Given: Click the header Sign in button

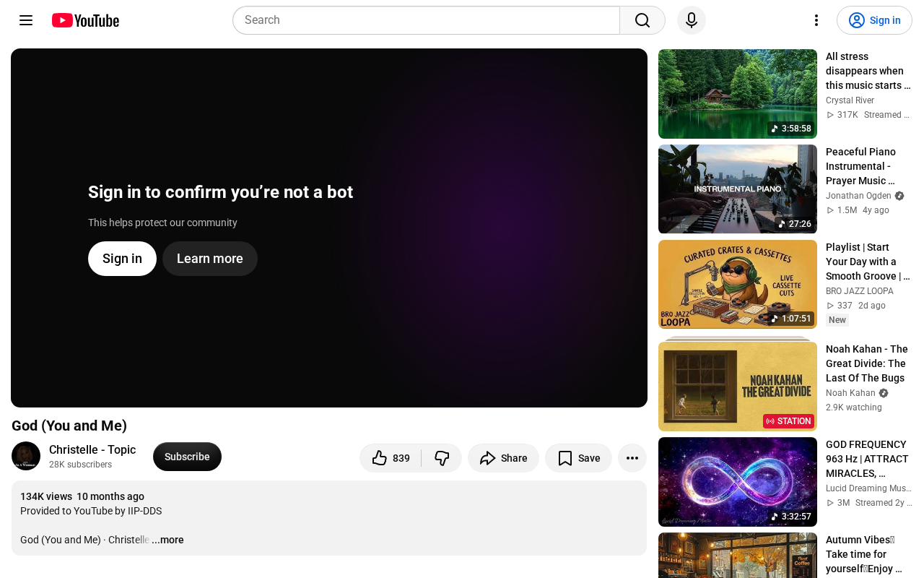Looking at the screenshot, I should coord(874,20).
